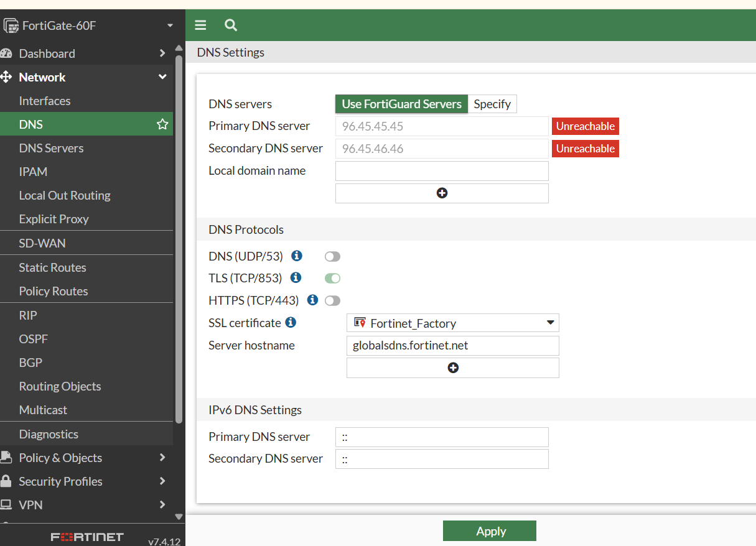Expand the Dashboard menu chevron
756x546 pixels.
coord(162,53)
